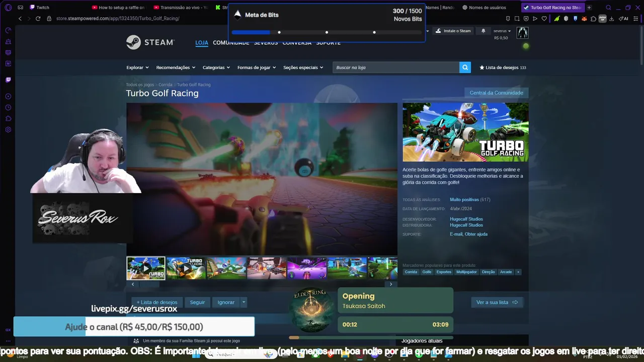The width and height of the screenshot is (644, 362).
Task: Click the heart bookmark icon
Action: tap(544, 19)
